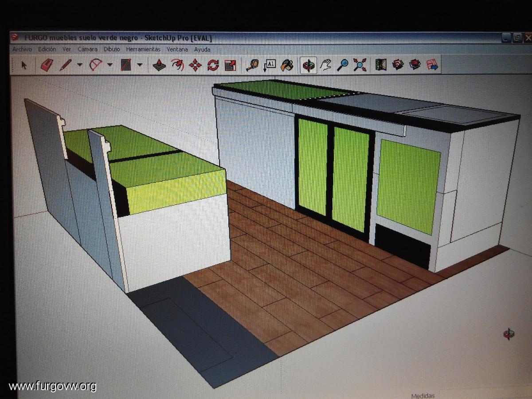Viewport: 532px width, 399px height.
Task: Activate the Pan hand tool
Action: 325,65
